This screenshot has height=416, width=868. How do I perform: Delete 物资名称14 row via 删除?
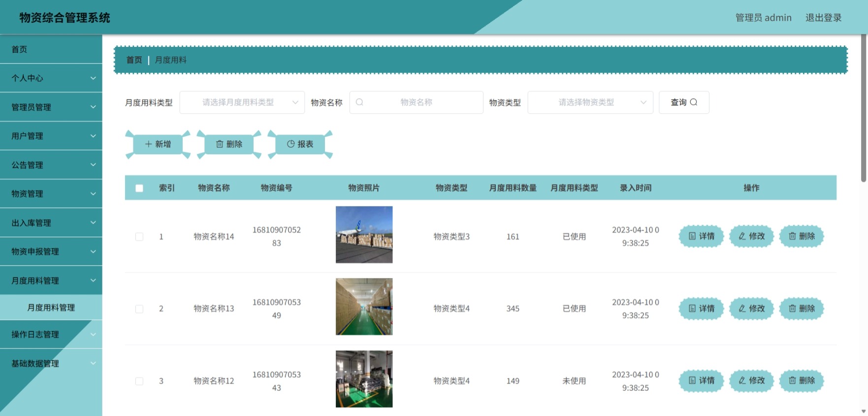(802, 236)
